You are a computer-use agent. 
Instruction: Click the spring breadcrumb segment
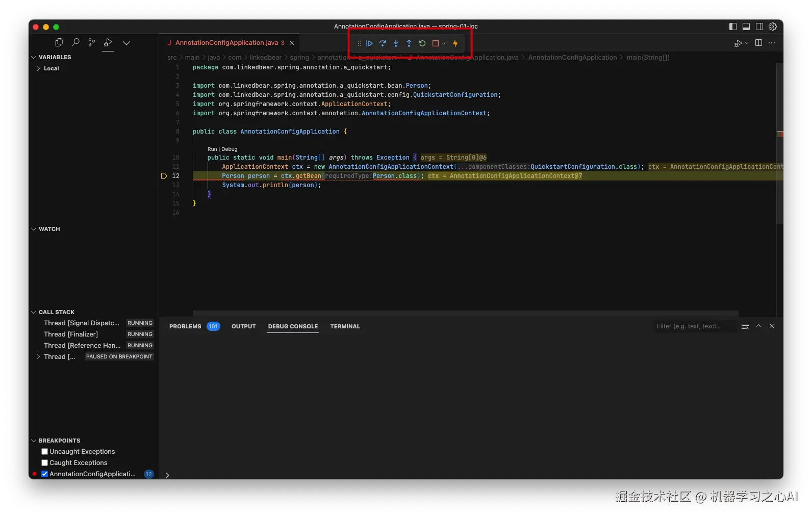click(299, 58)
